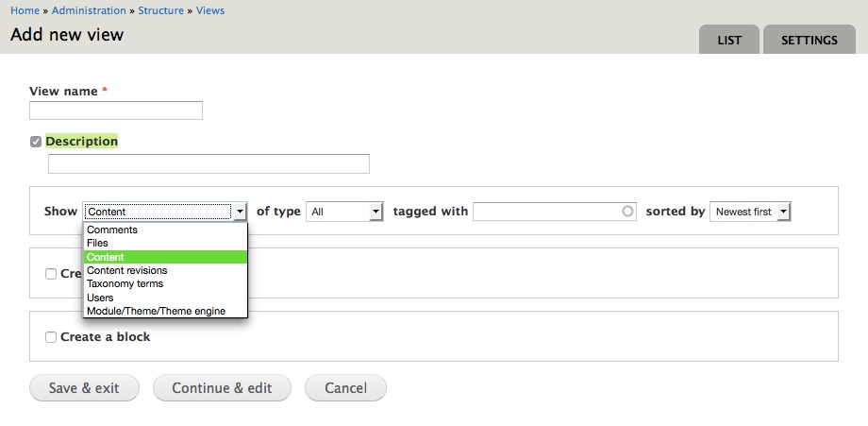The height and width of the screenshot is (426, 868).
Task: Open the SETTINGS tab
Action: (810, 41)
